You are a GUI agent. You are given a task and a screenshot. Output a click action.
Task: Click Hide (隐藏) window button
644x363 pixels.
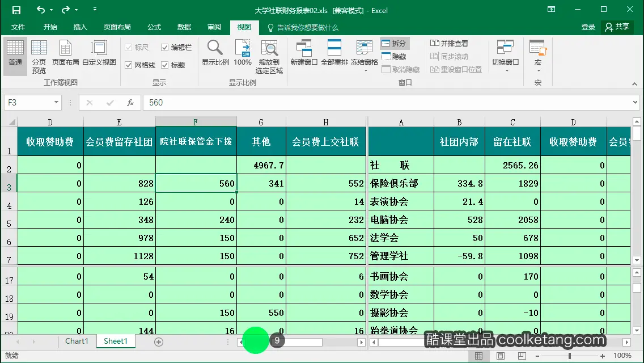click(x=395, y=56)
